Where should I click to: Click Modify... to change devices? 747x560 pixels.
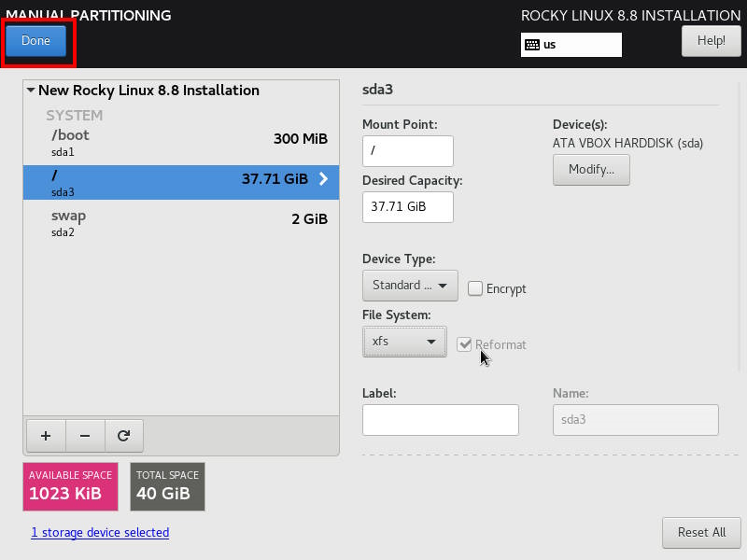(x=591, y=170)
